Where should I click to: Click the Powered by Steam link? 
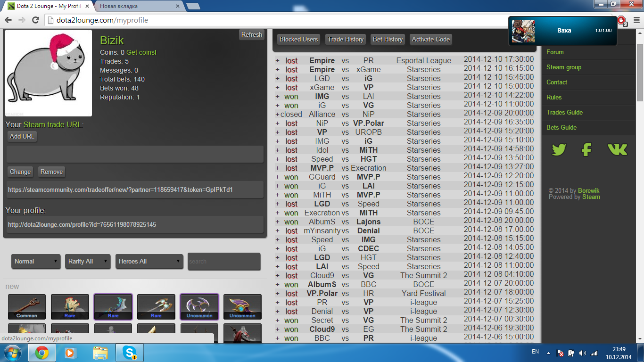[x=591, y=197]
